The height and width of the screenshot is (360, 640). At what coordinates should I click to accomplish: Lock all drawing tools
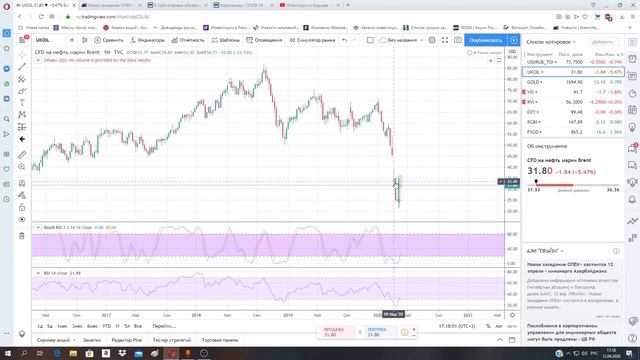point(22,207)
